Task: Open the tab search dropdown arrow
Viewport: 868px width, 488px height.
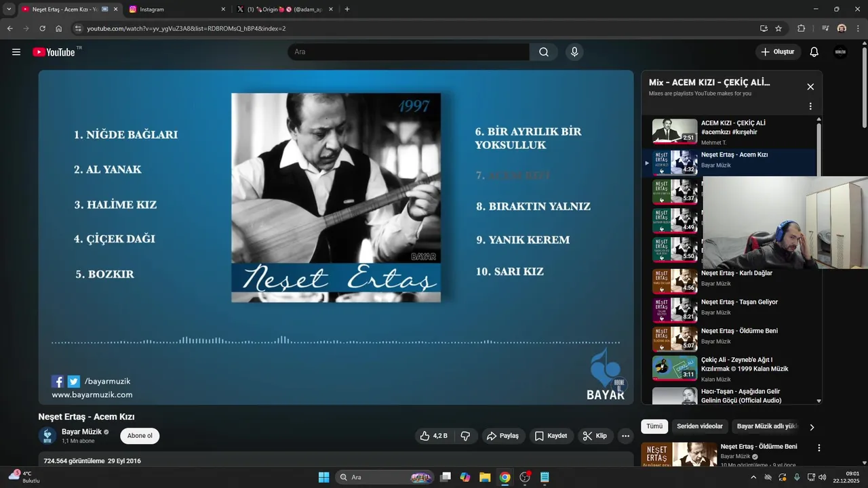Action: (x=9, y=9)
